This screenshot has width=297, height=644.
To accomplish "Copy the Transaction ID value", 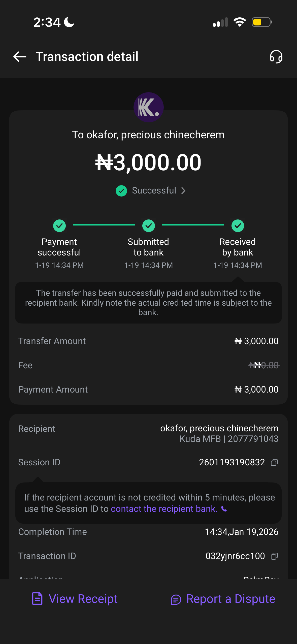I will [x=274, y=556].
